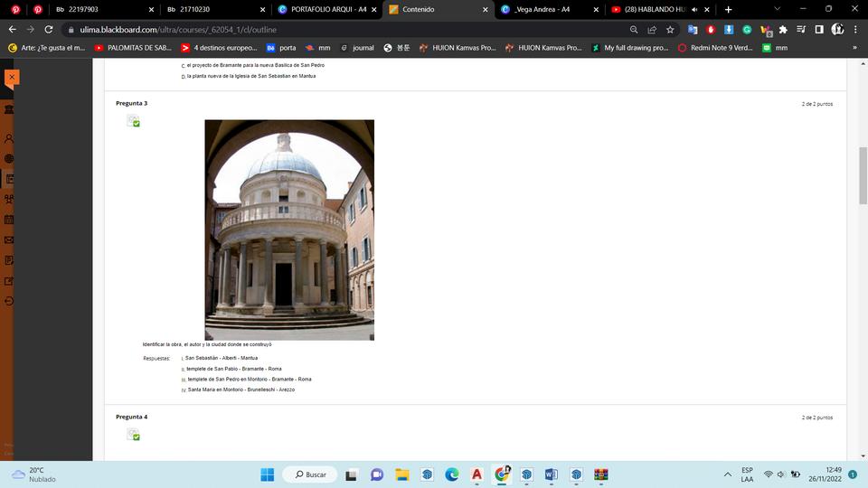Open Chrome three-dot menu
This screenshot has height=488, width=868.
pos(856,29)
